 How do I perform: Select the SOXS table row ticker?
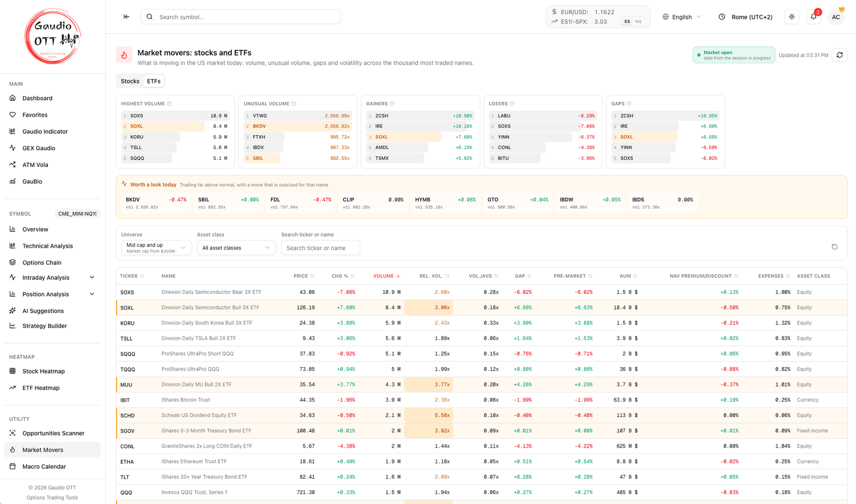[127, 292]
